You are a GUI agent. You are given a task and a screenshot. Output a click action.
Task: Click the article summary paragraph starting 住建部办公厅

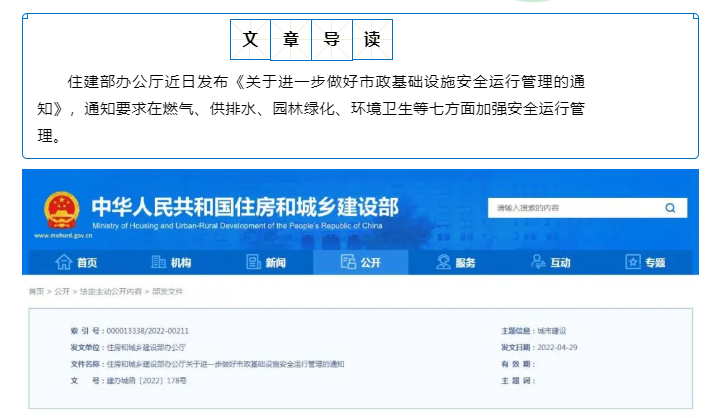coord(311,108)
